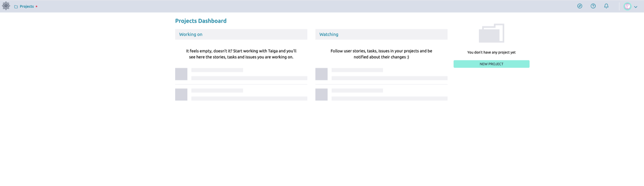Image resolution: width=644 pixels, height=186 pixels.
Task: Select the Working on section header
Action: coord(191,34)
